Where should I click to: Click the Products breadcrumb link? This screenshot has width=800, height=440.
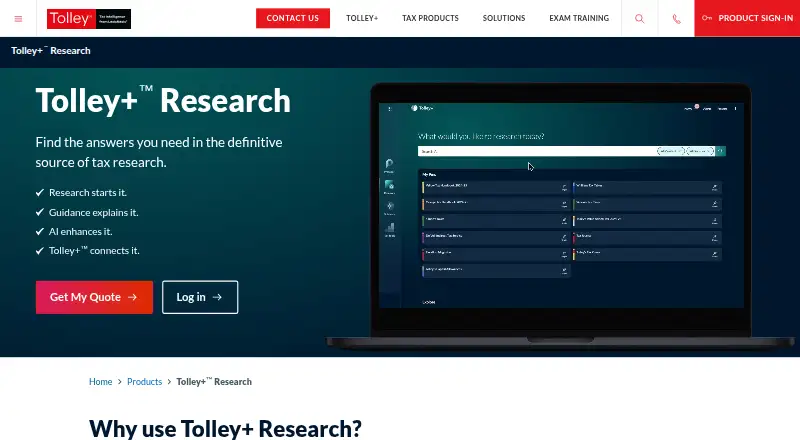[x=144, y=382]
